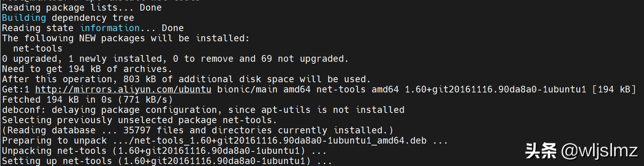
Task: Click the "0 upgraded, 1 newly installed" line
Action: 175,59
